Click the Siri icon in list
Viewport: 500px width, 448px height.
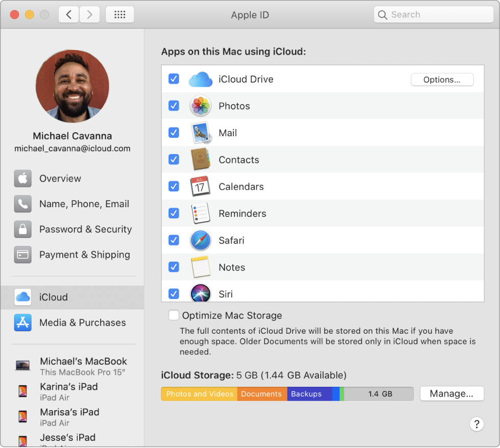coord(200,293)
